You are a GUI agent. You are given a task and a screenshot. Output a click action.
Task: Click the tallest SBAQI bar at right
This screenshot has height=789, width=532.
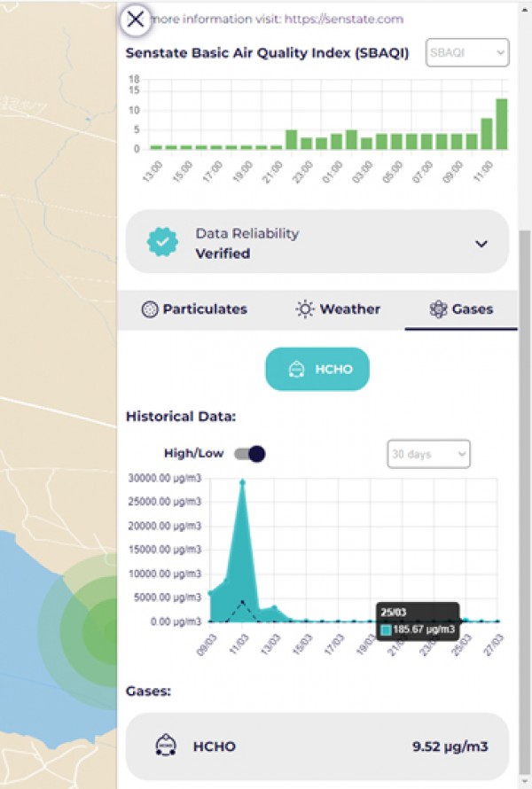pos(502,124)
